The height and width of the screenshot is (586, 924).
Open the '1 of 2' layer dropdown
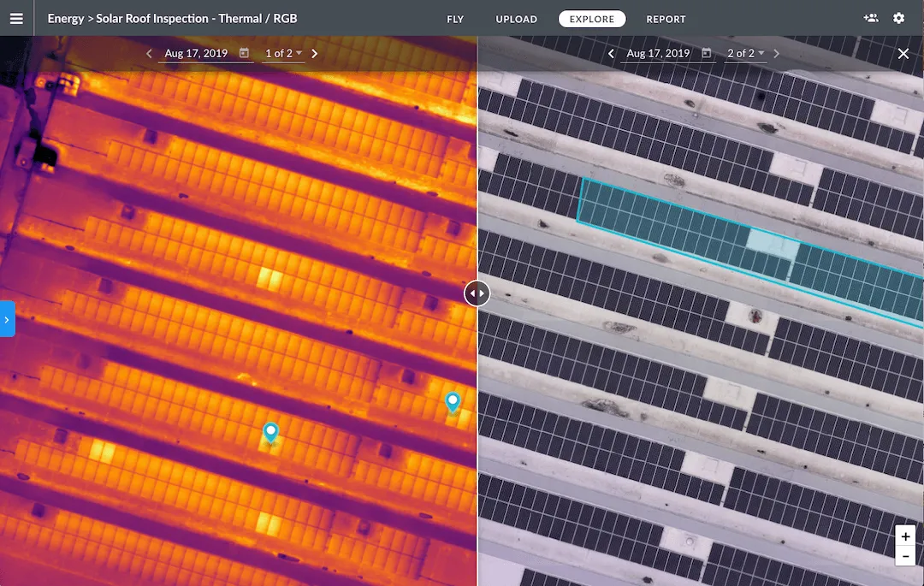[283, 53]
